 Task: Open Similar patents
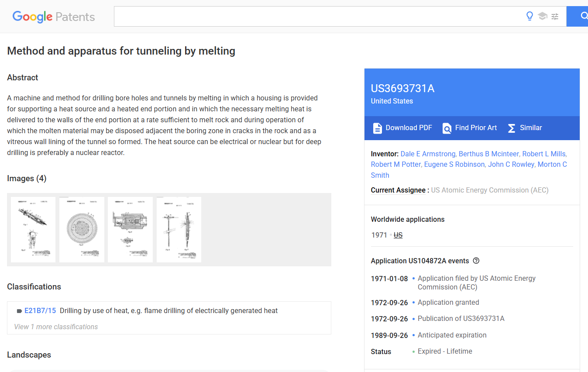point(525,128)
